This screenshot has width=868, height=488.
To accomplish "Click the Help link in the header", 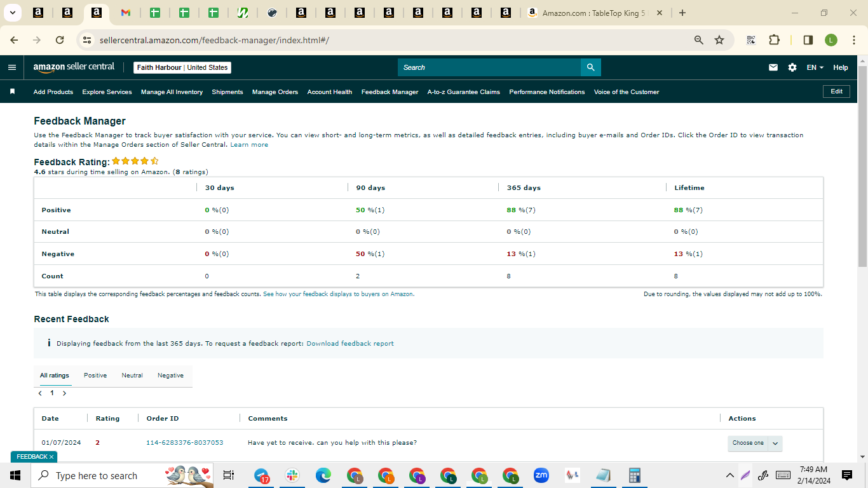I will tap(841, 67).
